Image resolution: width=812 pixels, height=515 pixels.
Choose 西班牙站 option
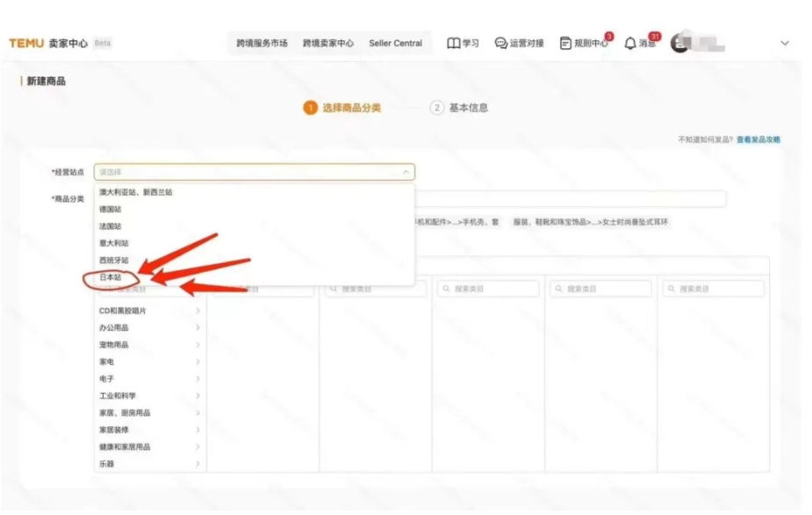pos(255,261)
